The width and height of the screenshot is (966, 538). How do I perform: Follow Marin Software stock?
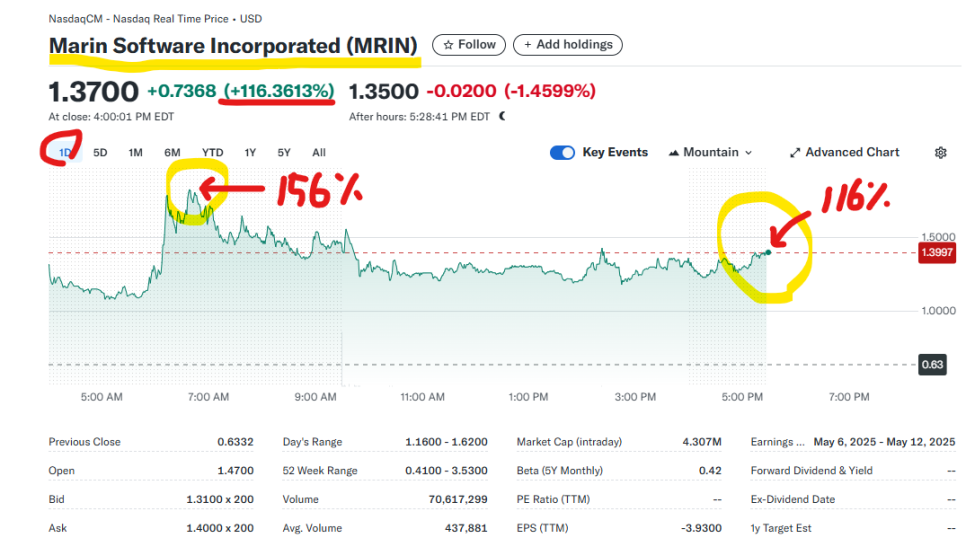tap(469, 45)
